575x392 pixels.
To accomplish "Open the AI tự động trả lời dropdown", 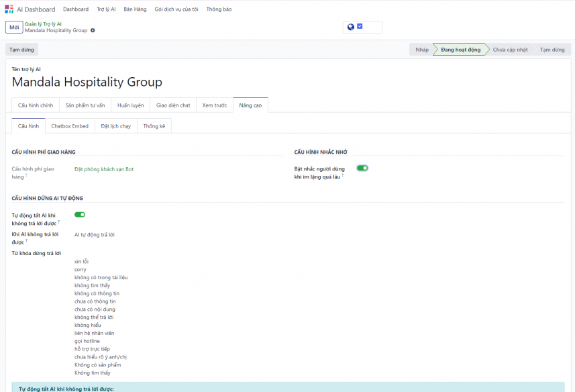I will [x=94, y=235].
